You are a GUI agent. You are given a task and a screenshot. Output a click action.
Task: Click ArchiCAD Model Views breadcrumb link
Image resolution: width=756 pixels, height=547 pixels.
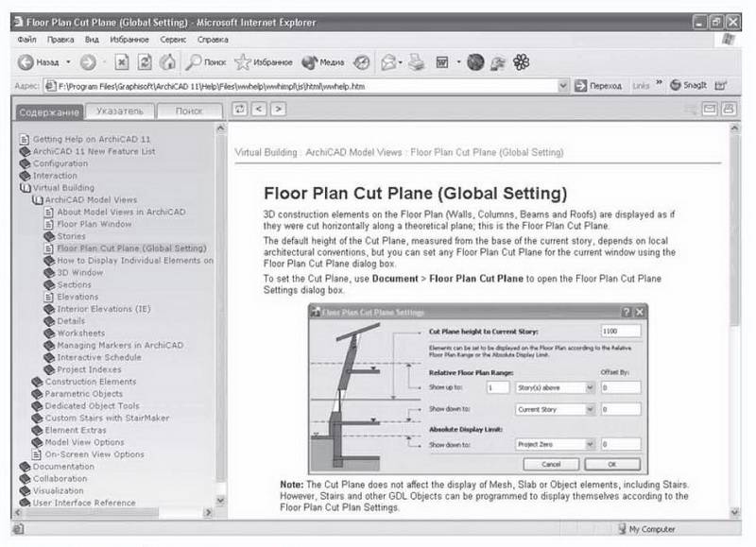[x=353, y=152]
